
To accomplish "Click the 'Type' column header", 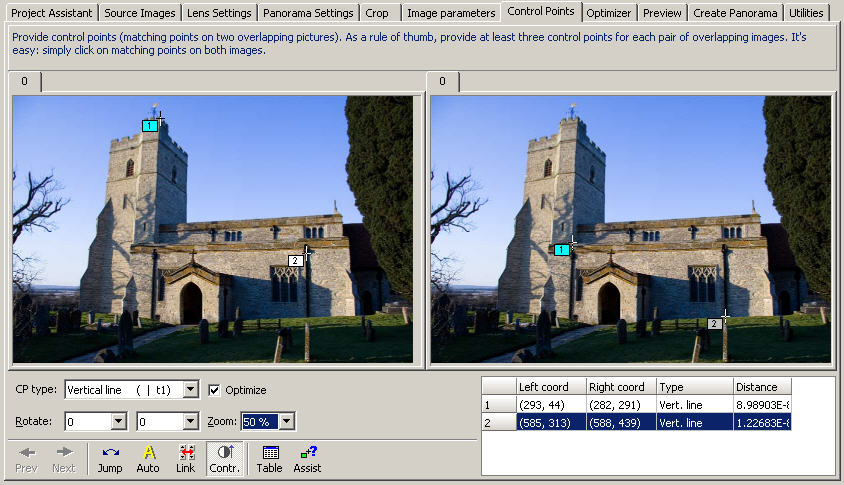I will point(695,386).
